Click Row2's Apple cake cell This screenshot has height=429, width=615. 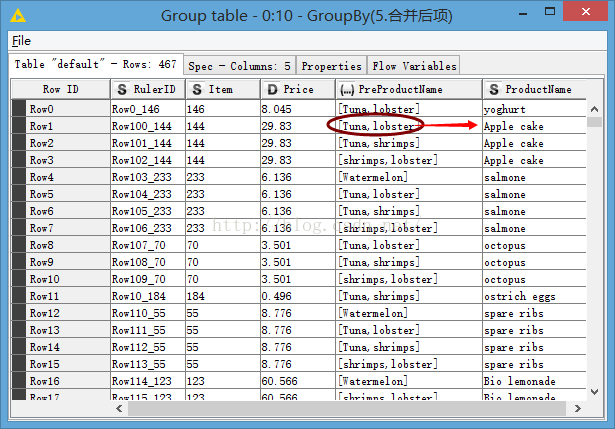tap(535, 143)
